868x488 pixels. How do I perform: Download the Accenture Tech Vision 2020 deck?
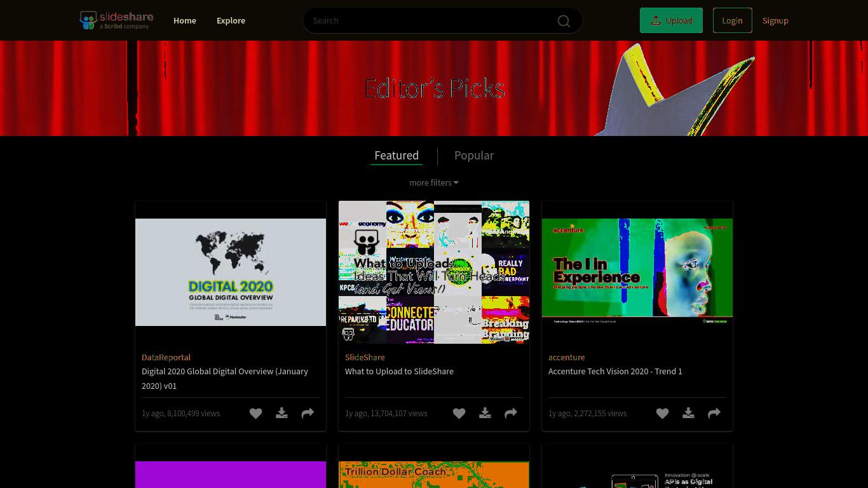tap(688, 414)
